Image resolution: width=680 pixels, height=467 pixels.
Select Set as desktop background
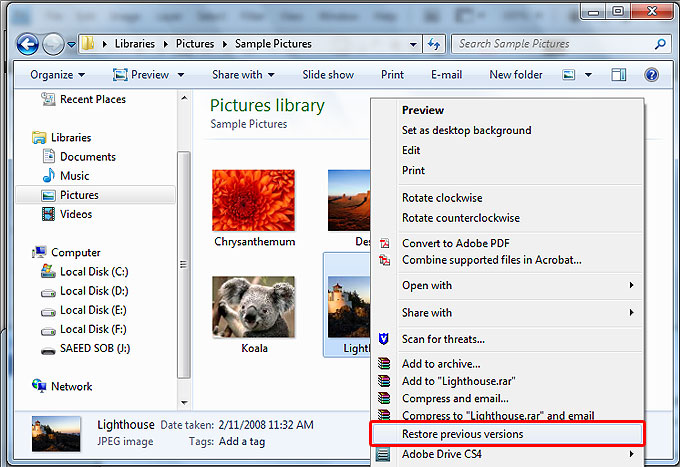pyautogui.click(x=466, y=130)
